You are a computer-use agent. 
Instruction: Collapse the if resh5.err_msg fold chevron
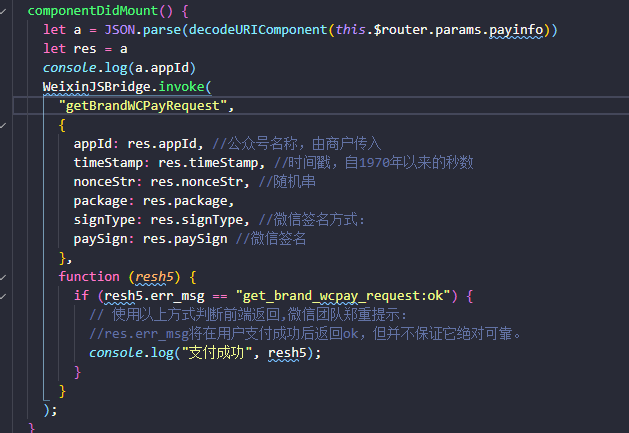pos(3,296)
